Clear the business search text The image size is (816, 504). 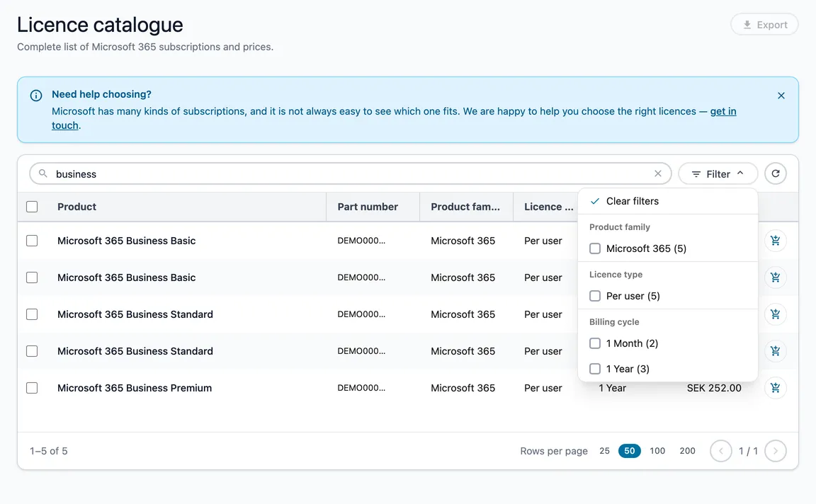click(x=658, y=173)
